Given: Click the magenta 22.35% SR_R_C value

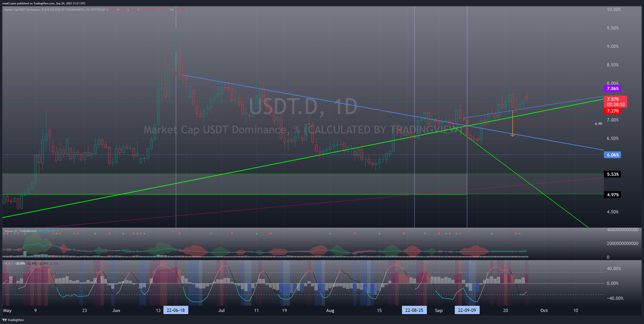Looking at the screenshot, I should [54, 263].
